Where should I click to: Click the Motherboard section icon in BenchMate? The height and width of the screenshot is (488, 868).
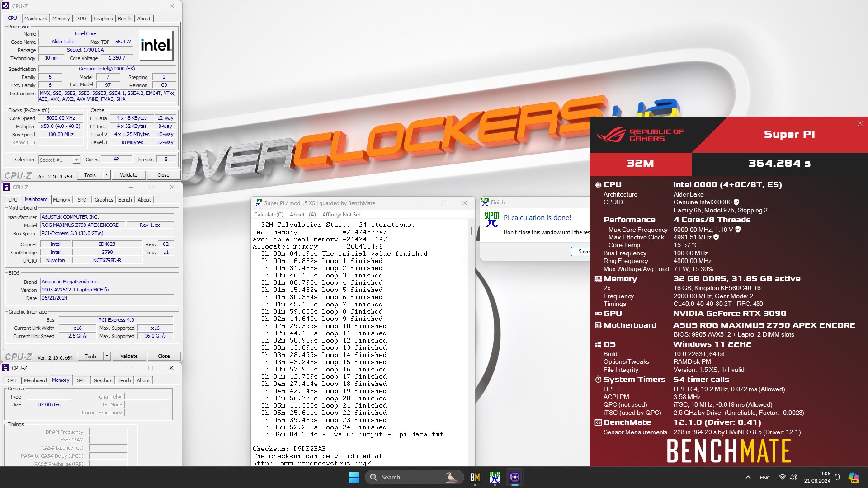598,325
